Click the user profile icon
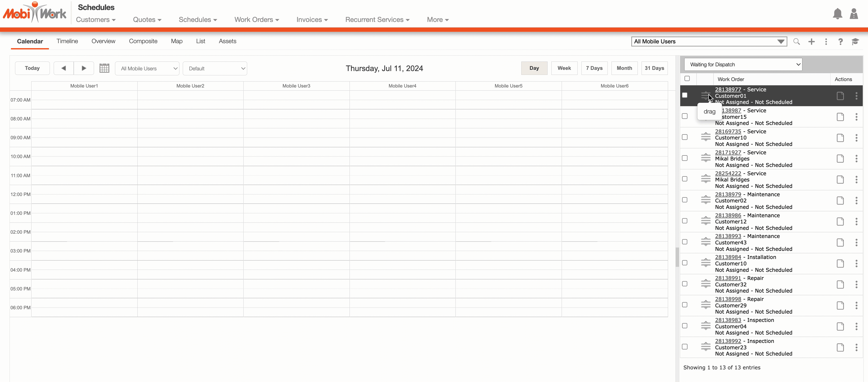This screenshot has width=868, height=382. [x=853, y=14]
